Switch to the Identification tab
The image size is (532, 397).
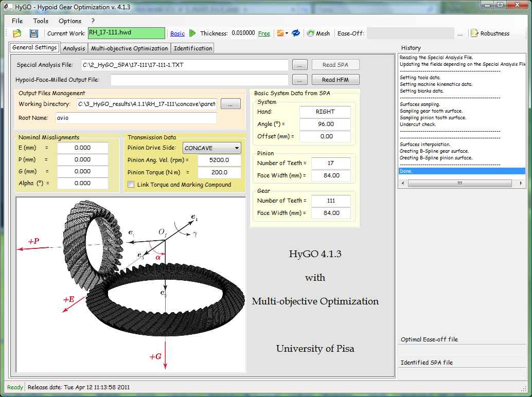tap(193, 48)
